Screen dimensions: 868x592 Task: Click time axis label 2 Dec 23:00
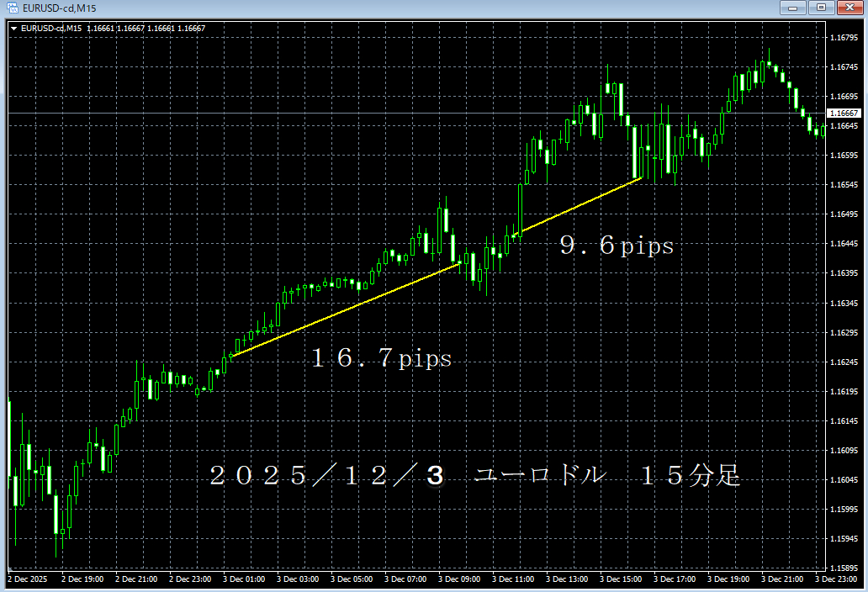(x=190, y=579)
